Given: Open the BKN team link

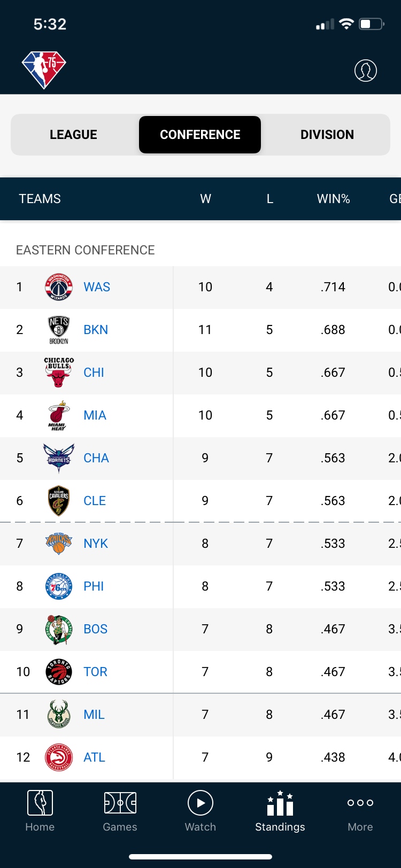Looking at the screenshot, I should pos(96,330).
